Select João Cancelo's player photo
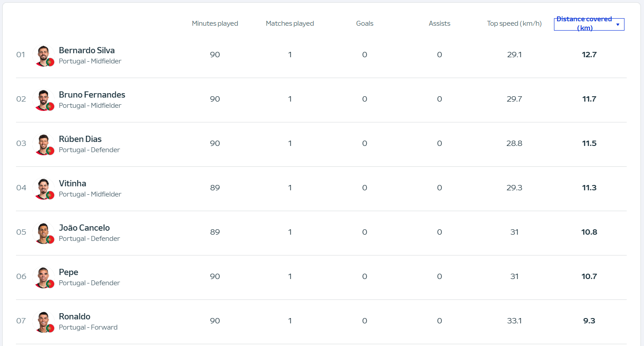 tap(43, 232)
